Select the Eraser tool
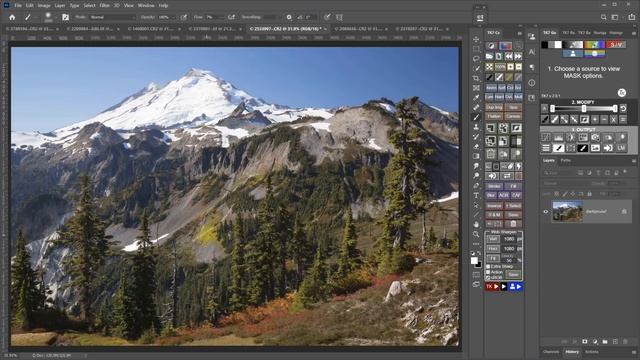The image size is (640, 360). (x=476, y=147)
